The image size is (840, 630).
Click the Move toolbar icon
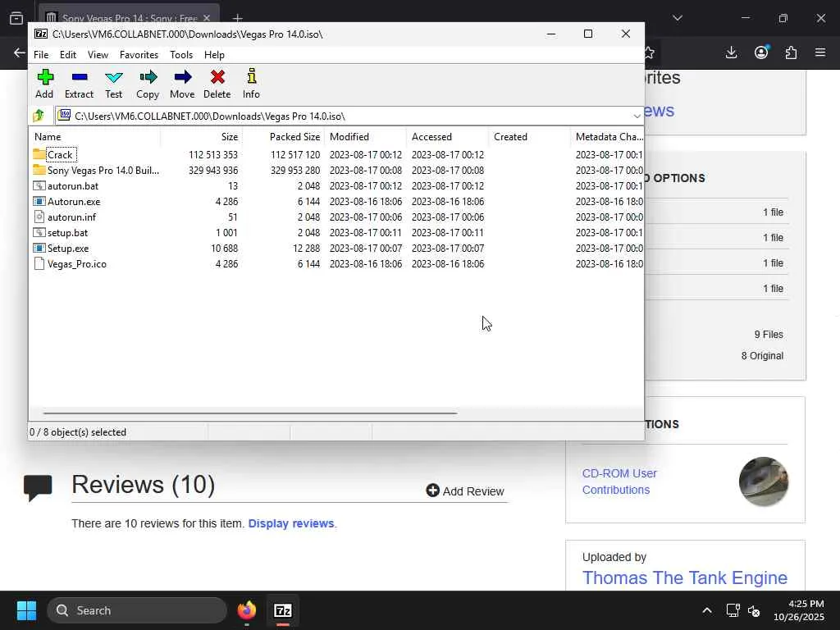click(182, 77)
